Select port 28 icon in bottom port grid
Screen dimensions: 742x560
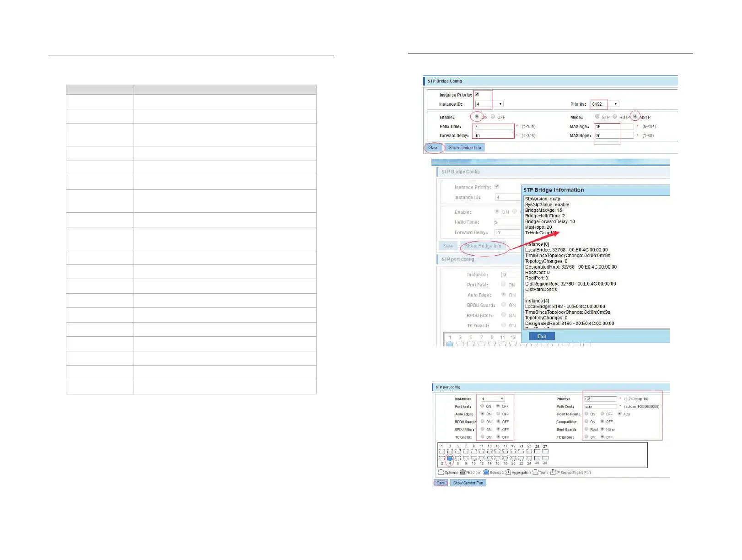(545, 458)
